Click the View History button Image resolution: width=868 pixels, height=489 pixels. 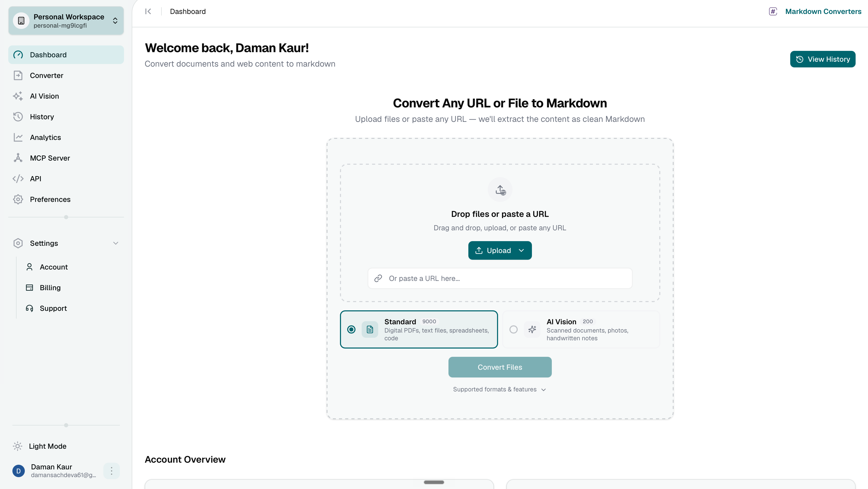pos(823,59)
